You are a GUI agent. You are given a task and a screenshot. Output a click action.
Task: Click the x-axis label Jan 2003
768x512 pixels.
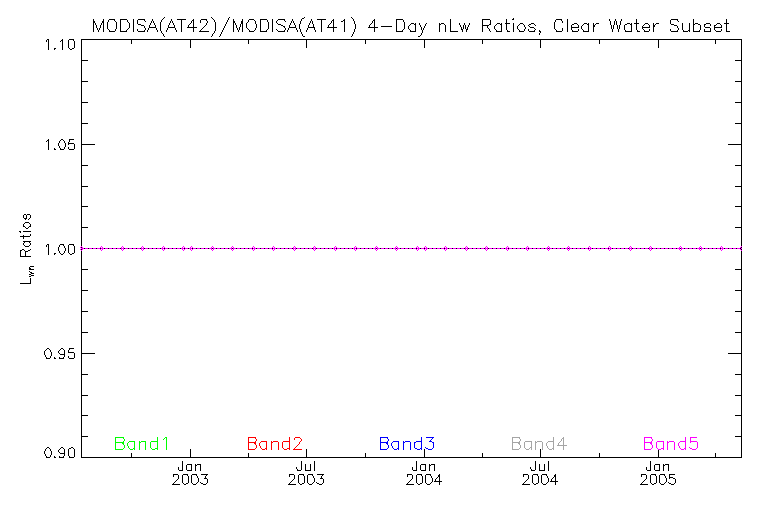(x=190, y=473)
